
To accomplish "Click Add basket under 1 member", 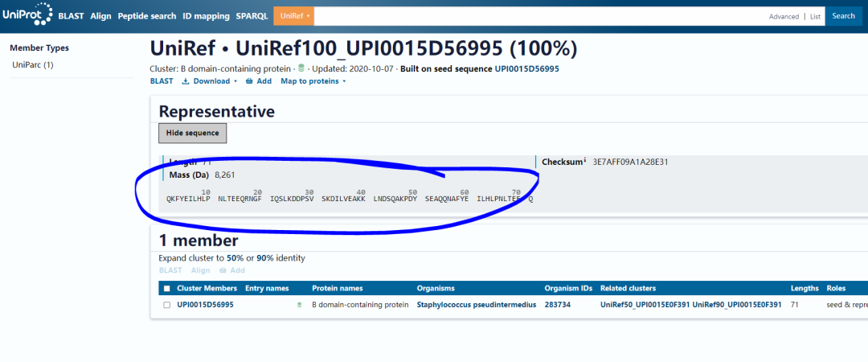I will coord(232,270).
